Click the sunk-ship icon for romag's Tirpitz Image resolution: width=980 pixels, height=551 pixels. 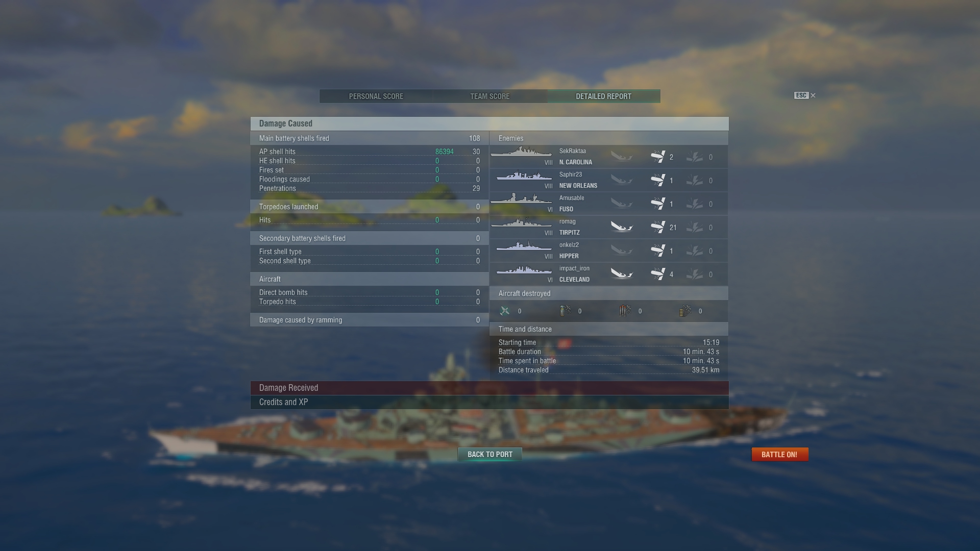622,227
